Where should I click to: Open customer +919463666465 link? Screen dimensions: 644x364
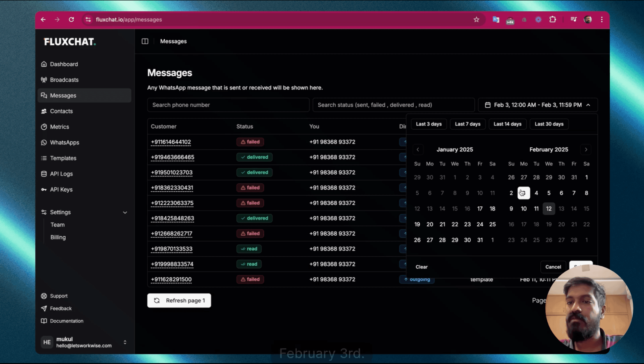click(x=172, y=157)
